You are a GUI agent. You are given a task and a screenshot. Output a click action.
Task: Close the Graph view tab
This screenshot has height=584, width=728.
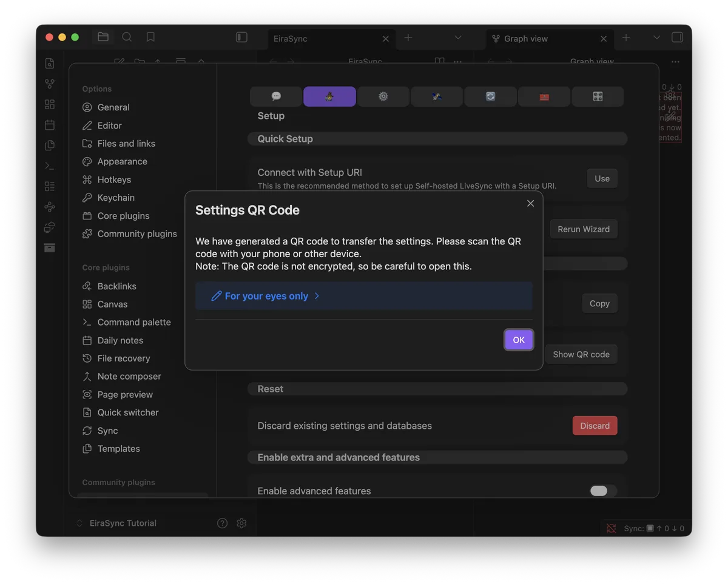(x=604, y=38)
